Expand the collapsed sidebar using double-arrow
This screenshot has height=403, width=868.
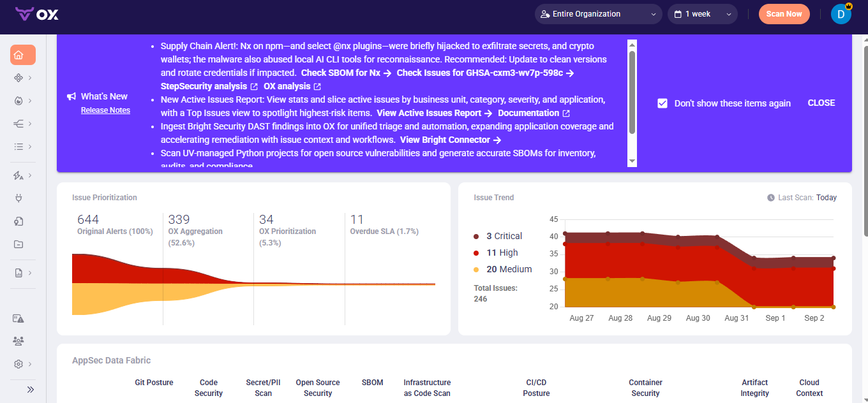pos(30,389)
